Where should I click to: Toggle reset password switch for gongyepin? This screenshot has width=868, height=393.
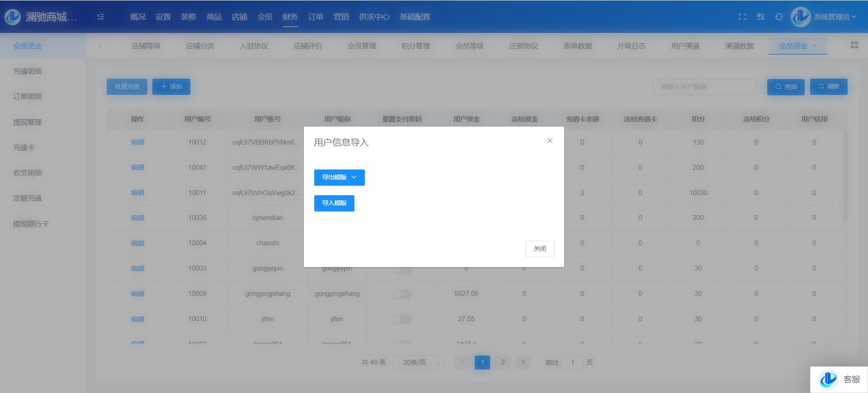(402, 271)
